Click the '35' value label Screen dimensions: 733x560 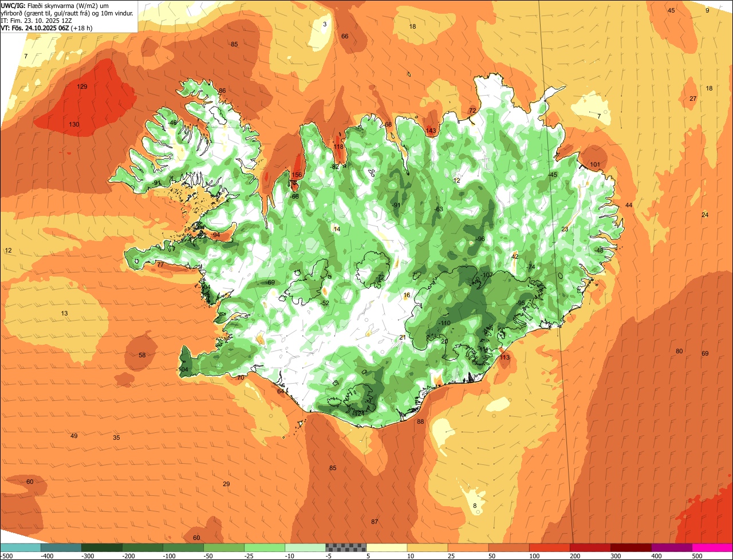click(116, 438)
